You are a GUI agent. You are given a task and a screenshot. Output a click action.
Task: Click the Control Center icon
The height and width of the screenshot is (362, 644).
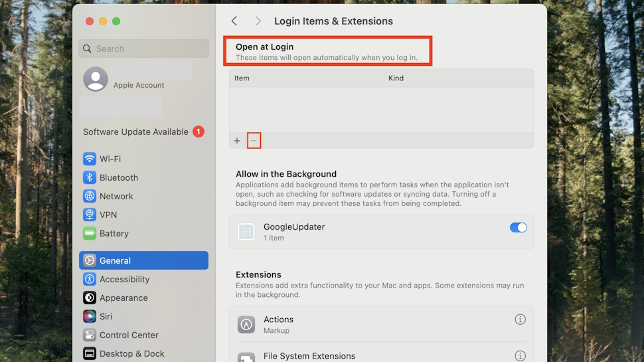[x=89, y=335]
